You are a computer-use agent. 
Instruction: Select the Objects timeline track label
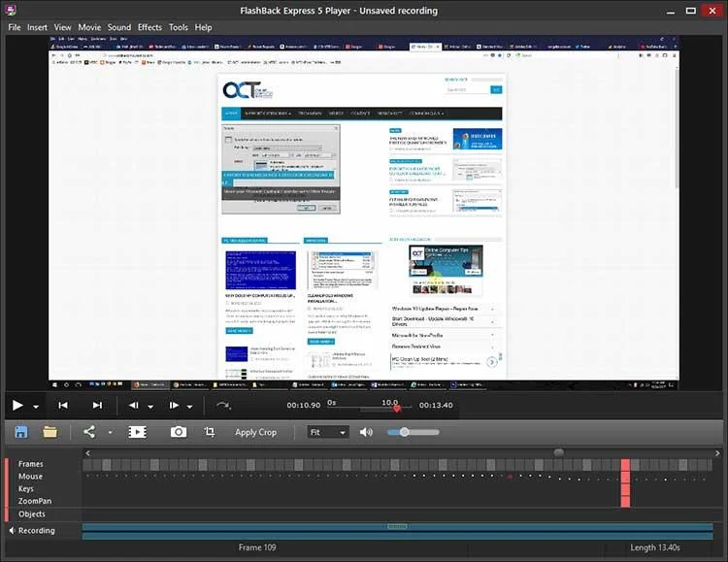tap(32, 514)
